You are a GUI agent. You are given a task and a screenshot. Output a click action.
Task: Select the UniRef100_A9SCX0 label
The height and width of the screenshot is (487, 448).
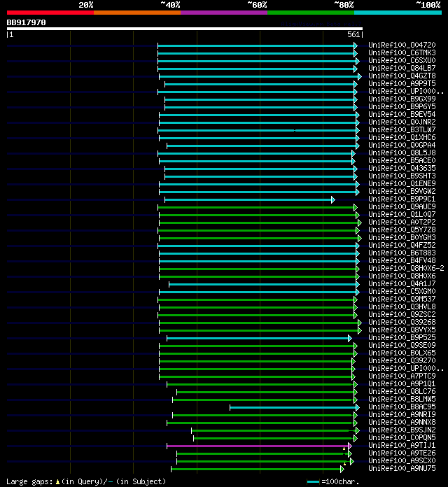[x=402, y=460]
